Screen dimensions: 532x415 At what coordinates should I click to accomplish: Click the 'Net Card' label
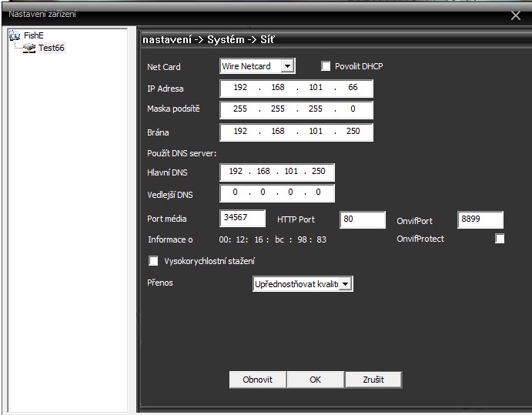163,67
